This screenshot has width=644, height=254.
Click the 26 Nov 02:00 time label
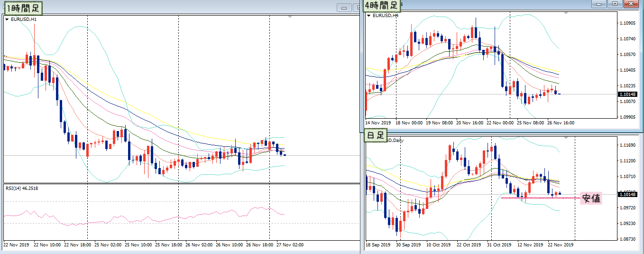click(x=199, y=245)
